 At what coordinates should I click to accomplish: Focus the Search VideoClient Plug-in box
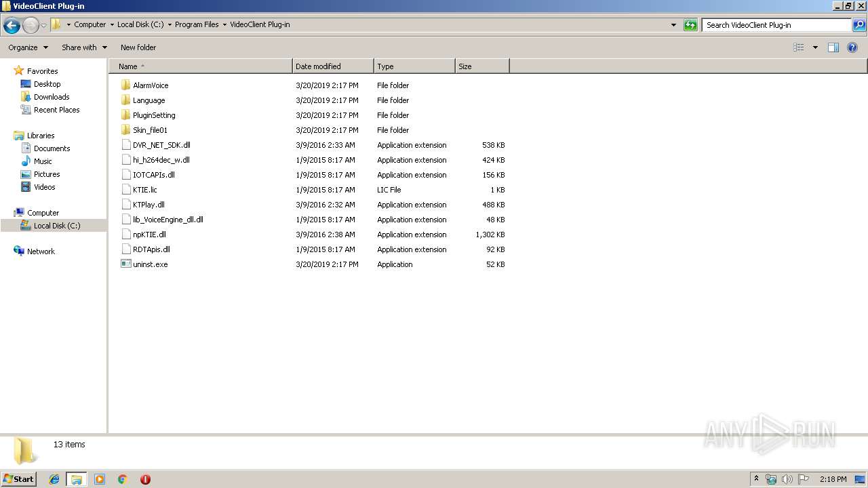click(x=777, y=25)
